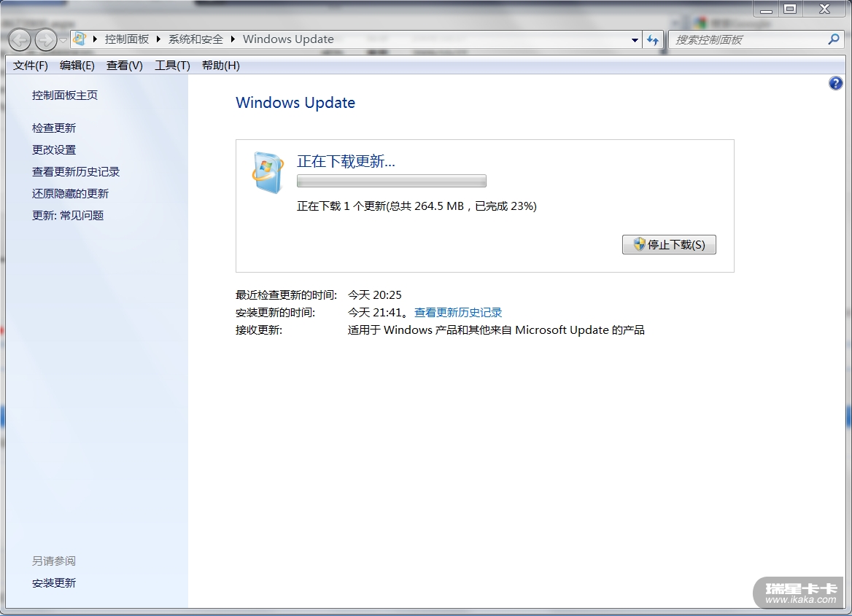Screen dimensions: 852x616
Task: Click 安装更新 at sidebar bottom
Action: 54,583
